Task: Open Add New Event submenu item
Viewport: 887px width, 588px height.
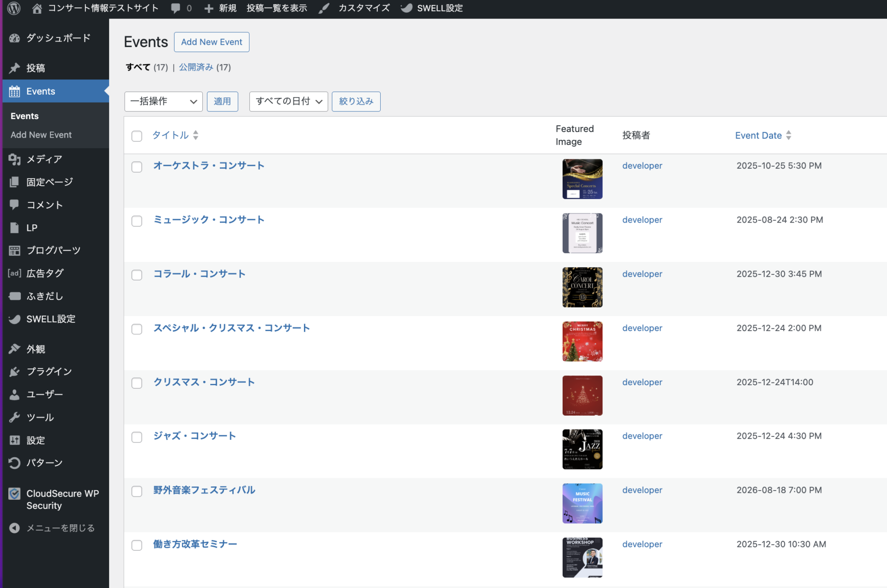Action: click(x=41, y=135)
